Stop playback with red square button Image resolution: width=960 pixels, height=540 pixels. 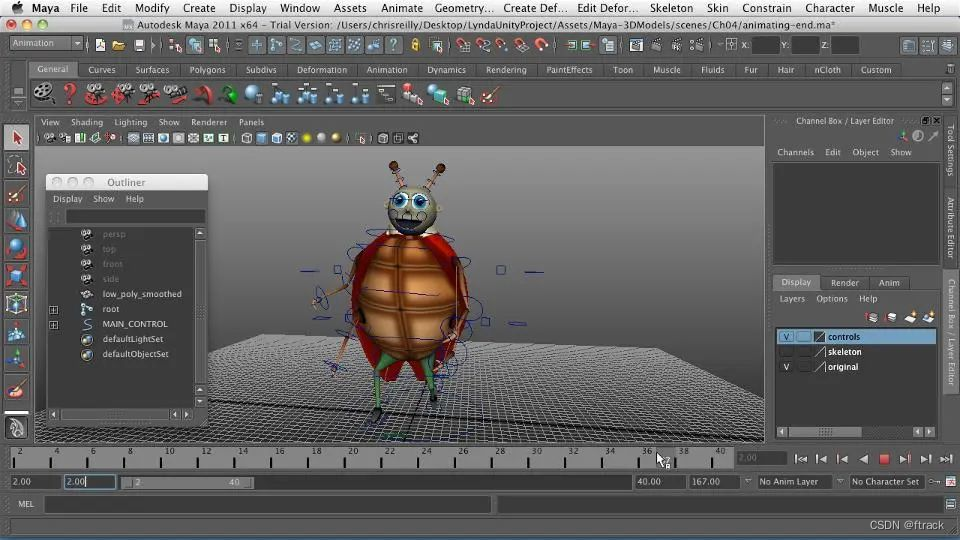[x=883, y=459]
